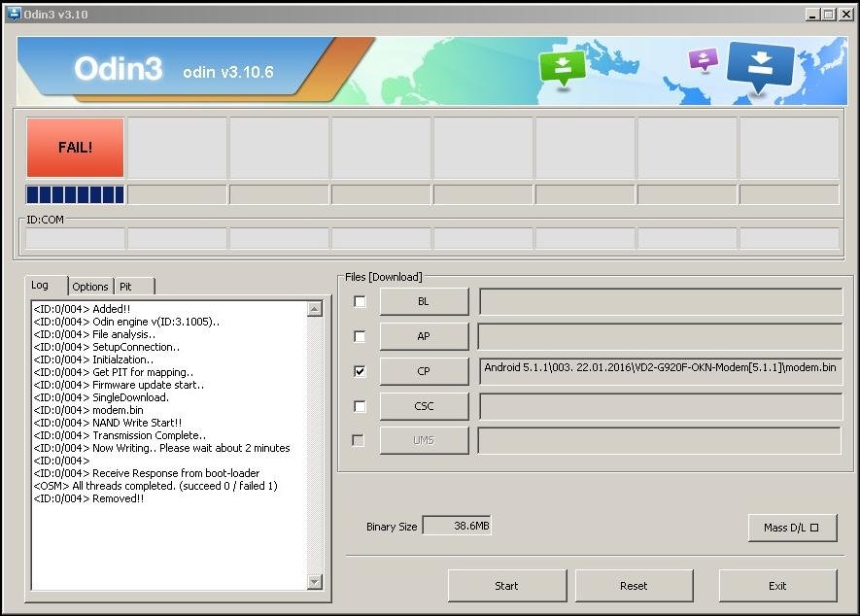Toggle the disabled UMS checkbox
This screenshot has width=860, height=616.
coord(359,440)
